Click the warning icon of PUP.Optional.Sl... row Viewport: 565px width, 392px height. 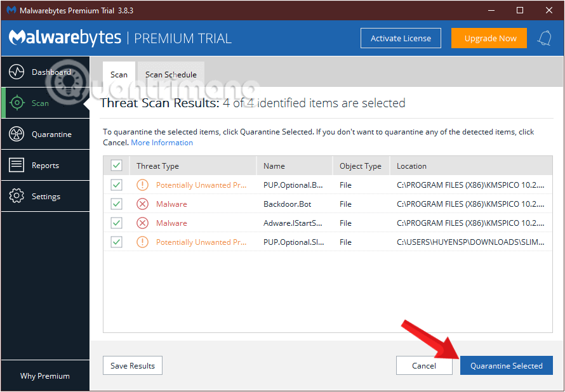[142, 242]
